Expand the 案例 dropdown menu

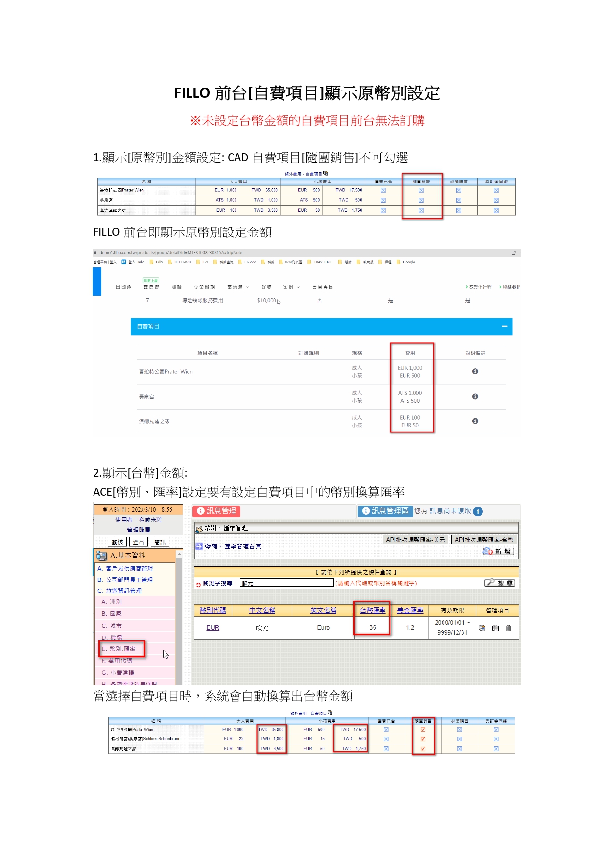(x=291, y=287)
